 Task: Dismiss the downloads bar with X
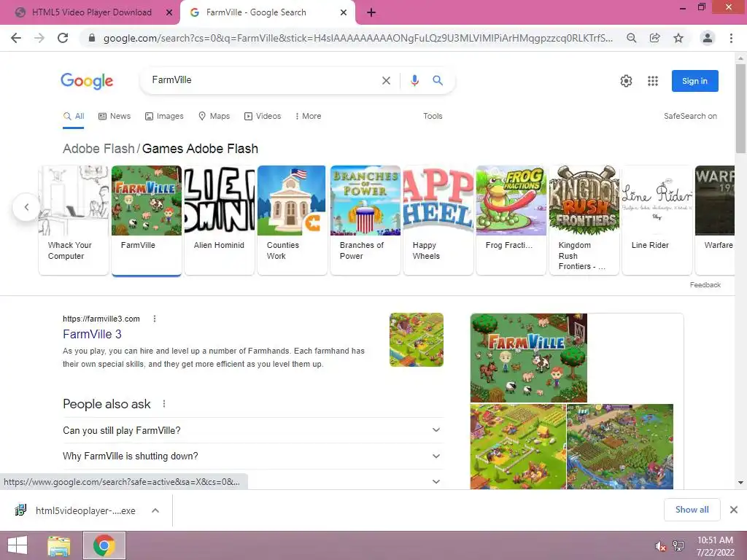[x=734, y=510]
